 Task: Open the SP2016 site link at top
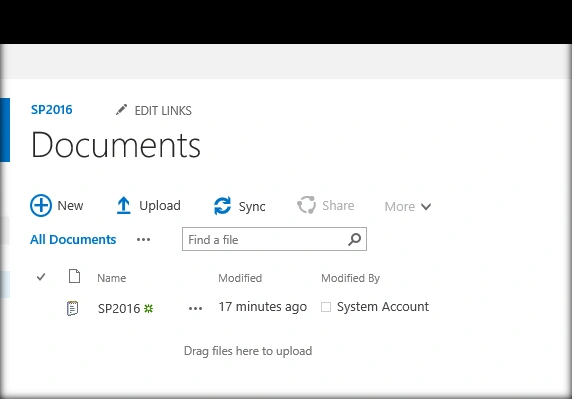51,110
